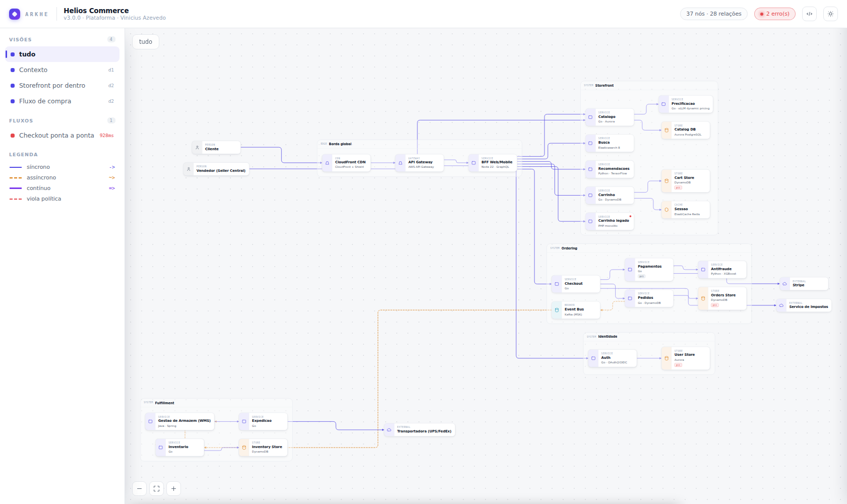This screenshot has width=847, height=504.
Task: Click the Sessao cache icon
Action: pos(667,210)
